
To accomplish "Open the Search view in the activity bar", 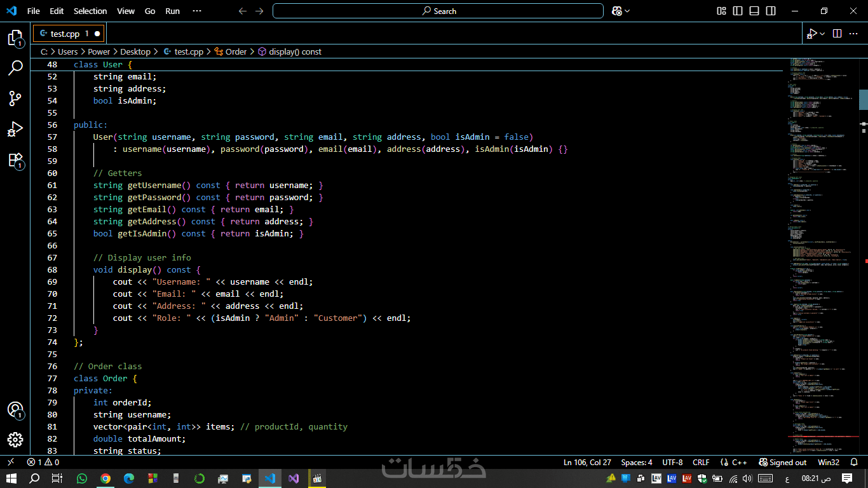I will click(x=15, y=68).
